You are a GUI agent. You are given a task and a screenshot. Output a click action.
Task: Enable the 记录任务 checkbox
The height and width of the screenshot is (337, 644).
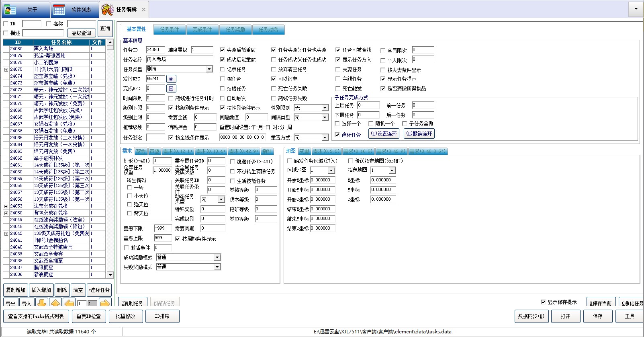(222, 69)
